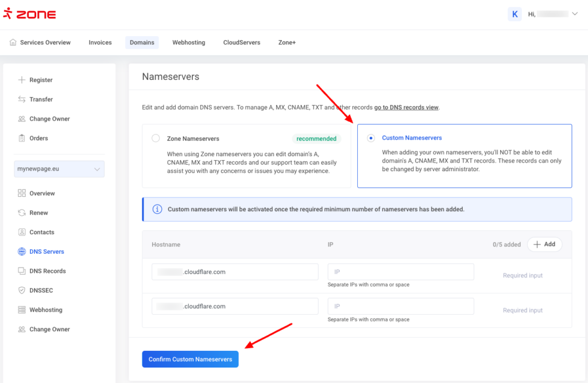
Task: Select the Custom Nameservers radio button
Action: coord(371,138)
